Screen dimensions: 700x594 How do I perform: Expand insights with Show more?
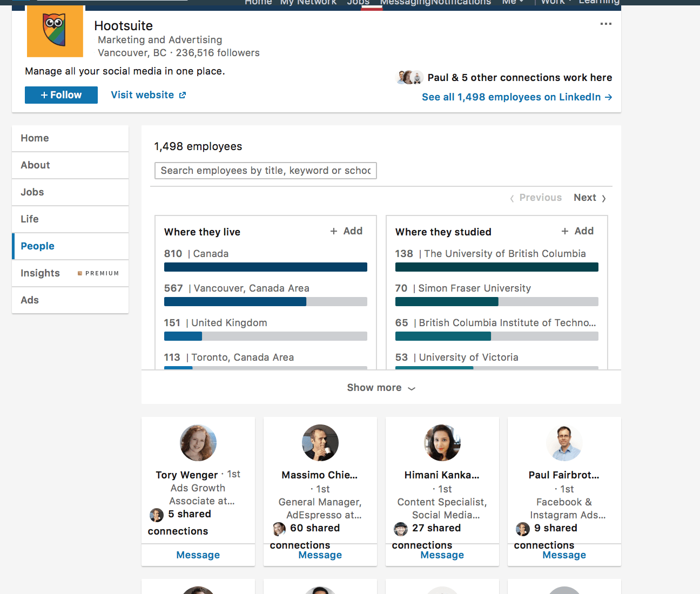click(381, 388)
